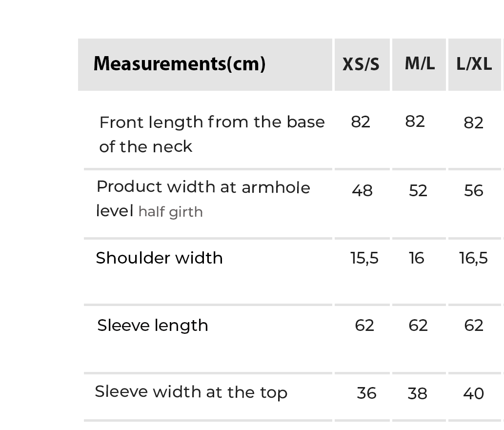Click the sleeve width value 36
This screenshot has height=430, width=504.
(366, 393)
